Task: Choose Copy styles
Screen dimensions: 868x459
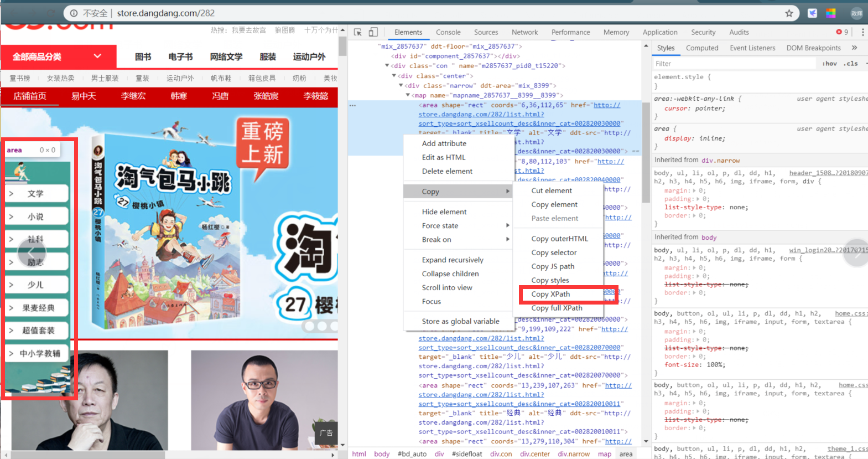Action: tap(550, 280)
